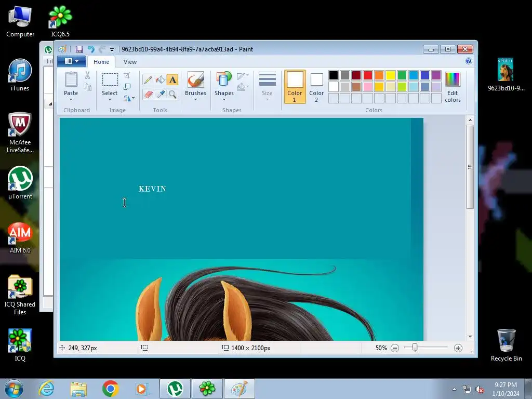Screen dimensions: 532x399
Task: Click the Undo arrow in title bar
Action: click(x=90, y=49)
